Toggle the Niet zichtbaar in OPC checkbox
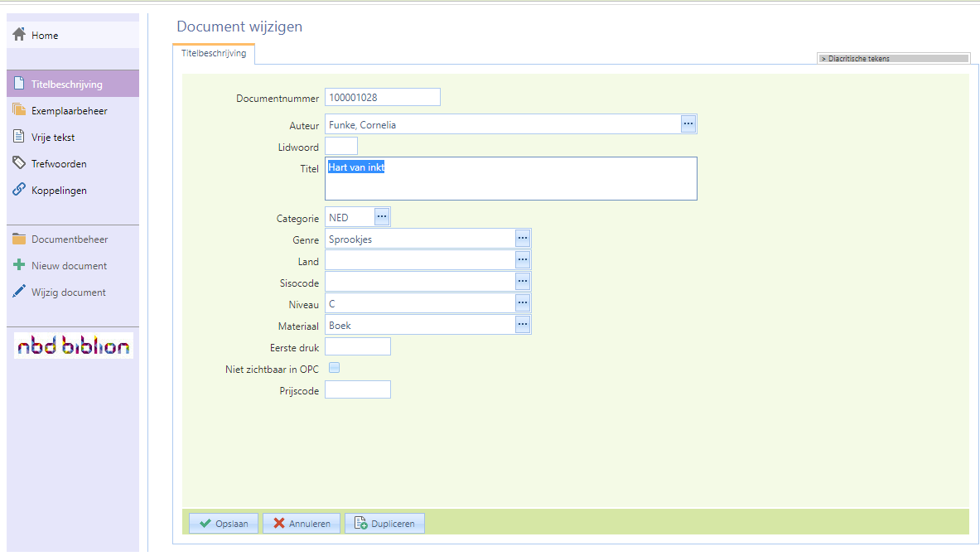Screen dimensions: 980x556 coord(335,368)
